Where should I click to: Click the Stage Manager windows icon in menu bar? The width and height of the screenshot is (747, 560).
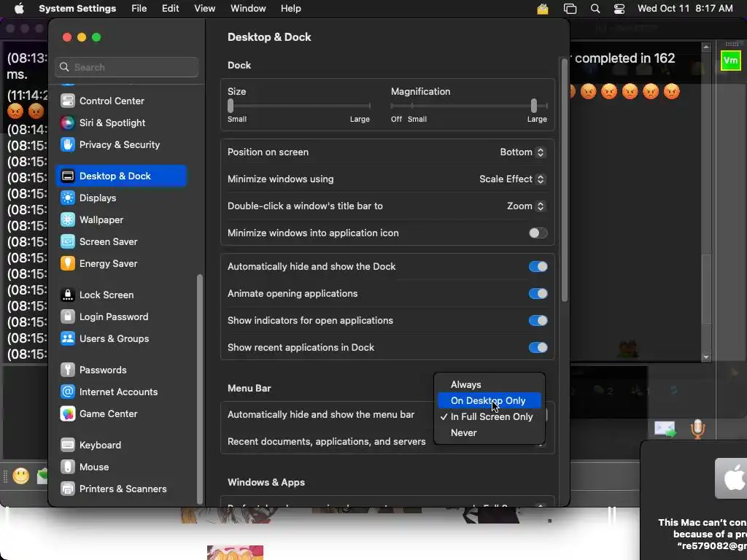(x=570, y=9)
